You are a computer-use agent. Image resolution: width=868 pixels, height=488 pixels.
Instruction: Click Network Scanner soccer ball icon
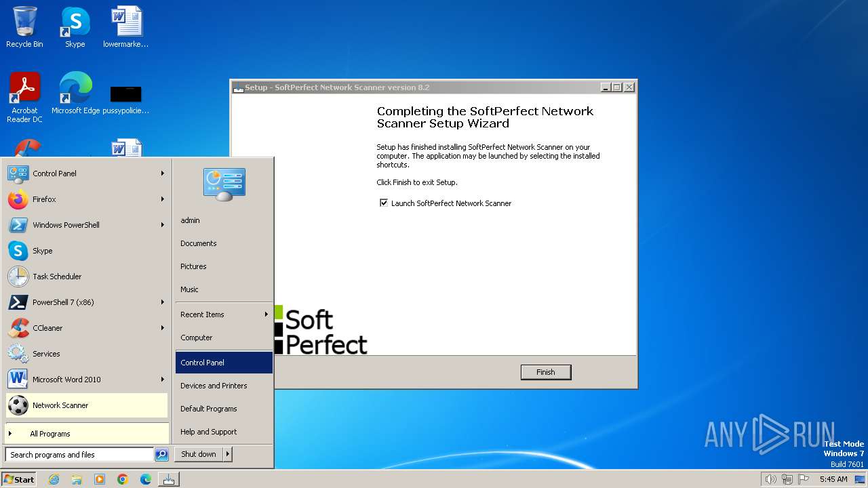(x=18, y=405)
